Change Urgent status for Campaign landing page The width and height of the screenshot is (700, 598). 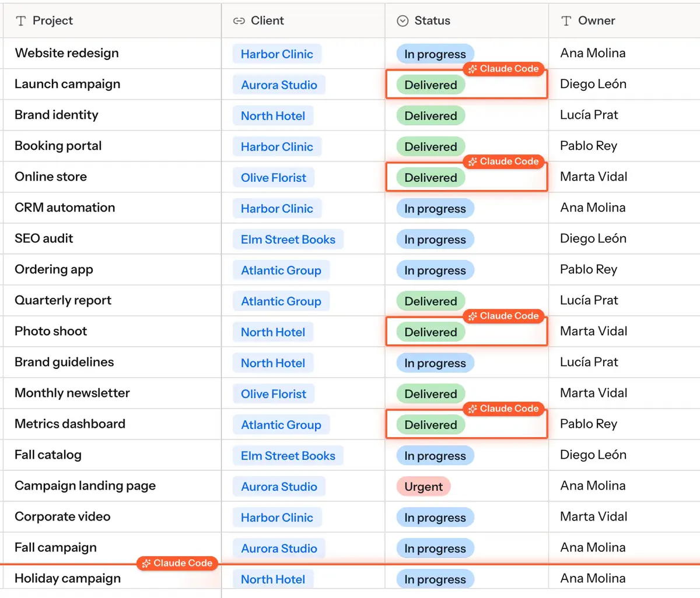coord(423,487)
